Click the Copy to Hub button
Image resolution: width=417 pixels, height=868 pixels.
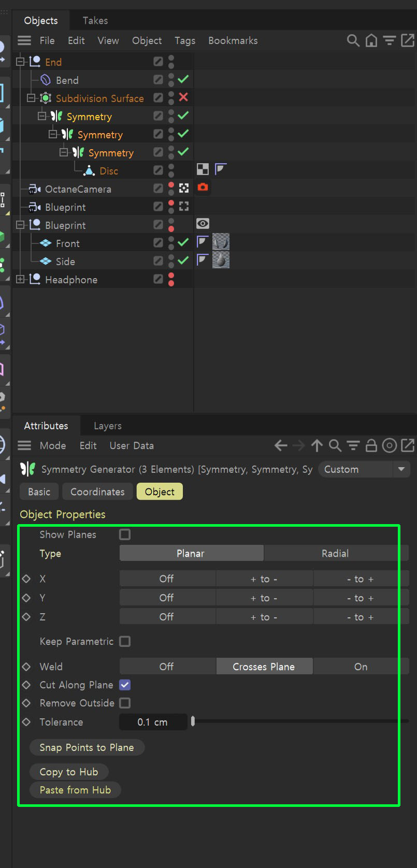pos(69,772)
